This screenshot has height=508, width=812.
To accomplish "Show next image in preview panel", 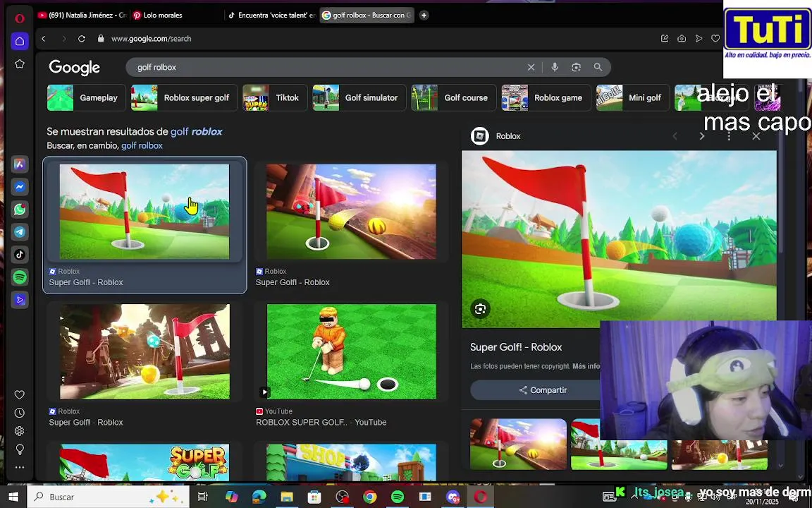I will click(x=702, y=135).
